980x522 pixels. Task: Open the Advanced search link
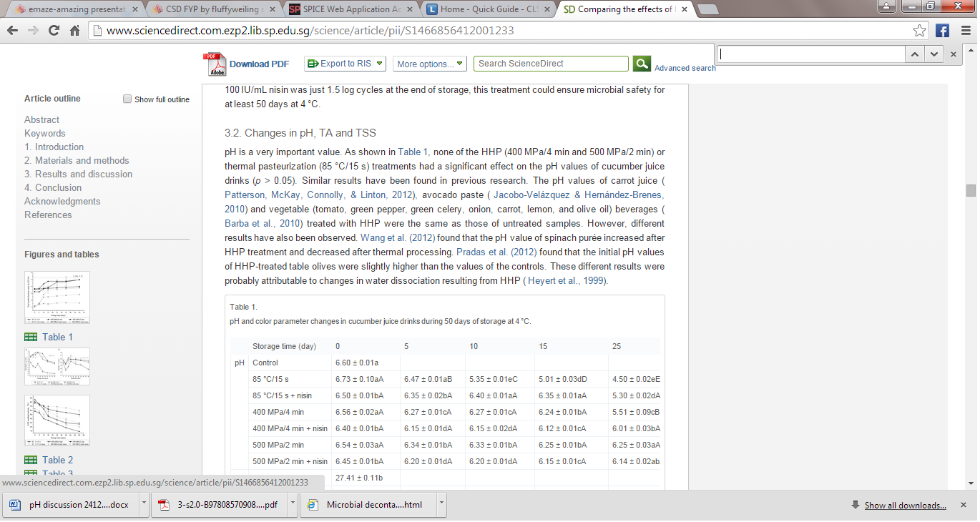coord(685,68)
